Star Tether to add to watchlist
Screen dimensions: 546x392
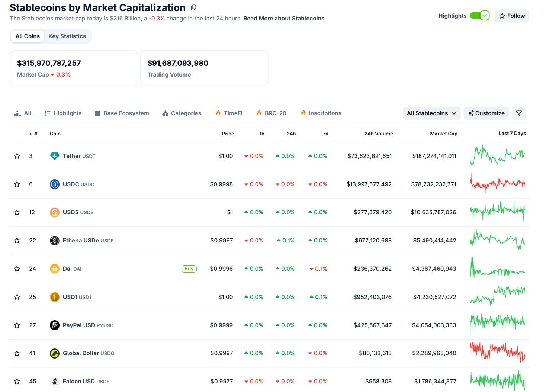point(17,156)
